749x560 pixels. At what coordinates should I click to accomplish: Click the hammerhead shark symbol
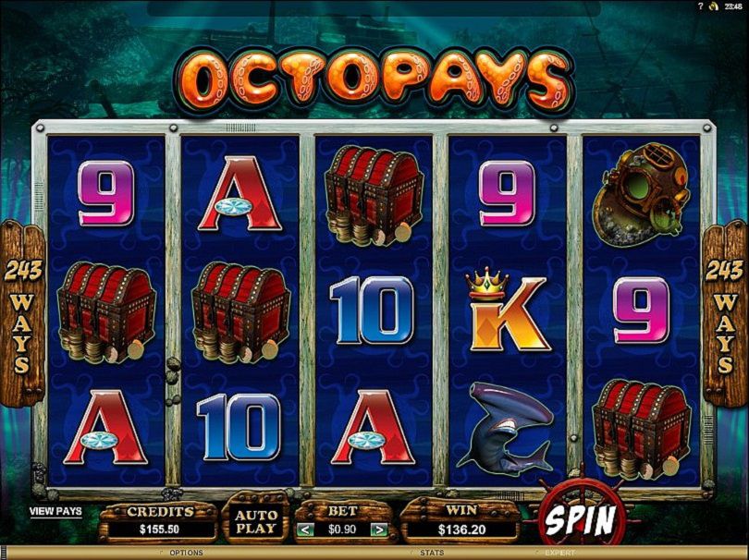coord(507,428)
